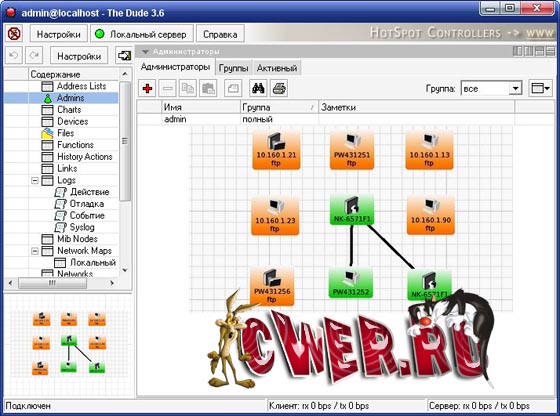Image resolution: width=560 pixels, height=416 pixels.
Task: Open Событие log entry
Action: point(87,216)
